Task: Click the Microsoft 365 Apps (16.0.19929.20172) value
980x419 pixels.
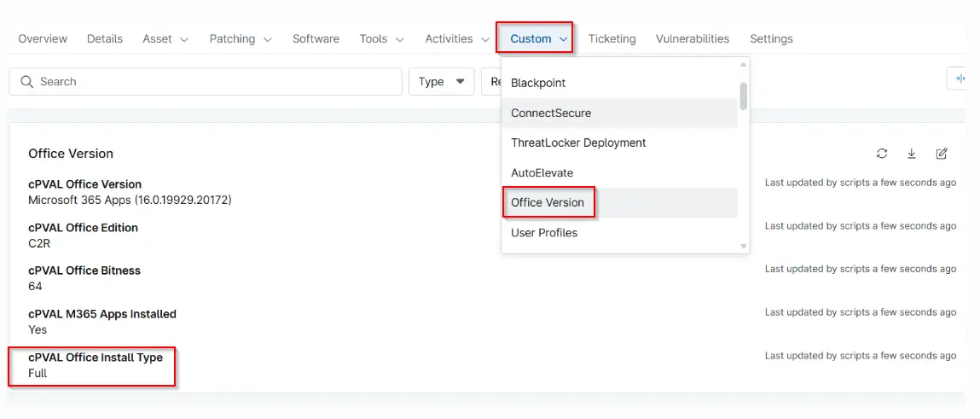Action: click(x=130, y=201)
